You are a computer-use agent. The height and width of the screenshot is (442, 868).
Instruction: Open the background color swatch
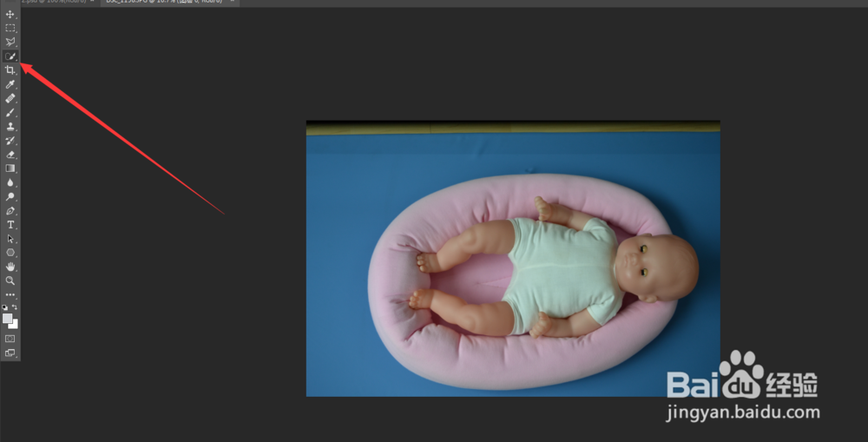pos(15,325)
